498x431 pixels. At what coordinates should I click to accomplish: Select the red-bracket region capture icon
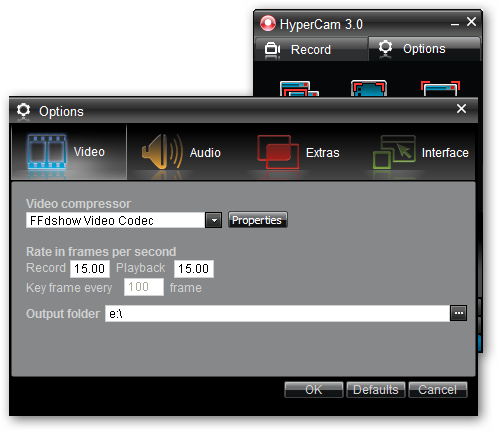click(440, 88)
